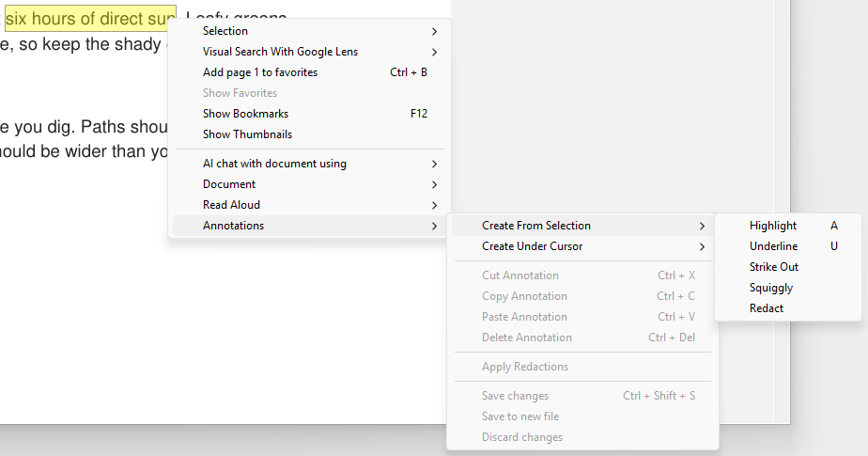The width and height of the screenshot is (868, 456).
Task: Choose Strike Out annotation option
Action: (788, 266)
